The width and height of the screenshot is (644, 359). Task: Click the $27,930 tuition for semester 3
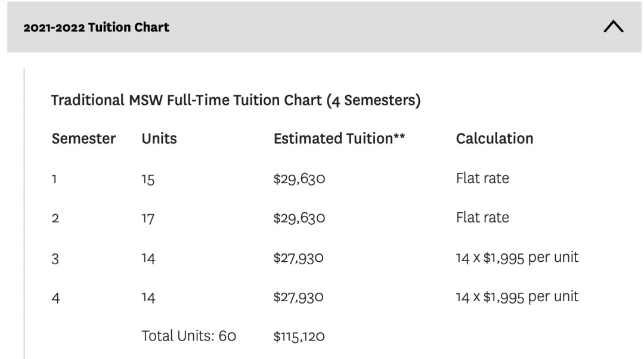(x=299, y=258)
